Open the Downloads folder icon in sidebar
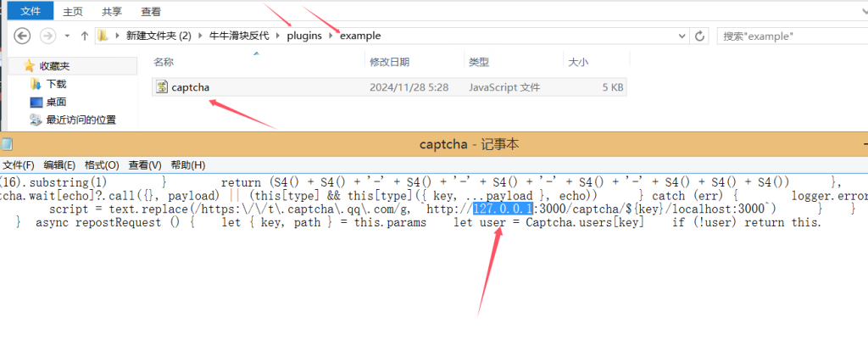 36,84
